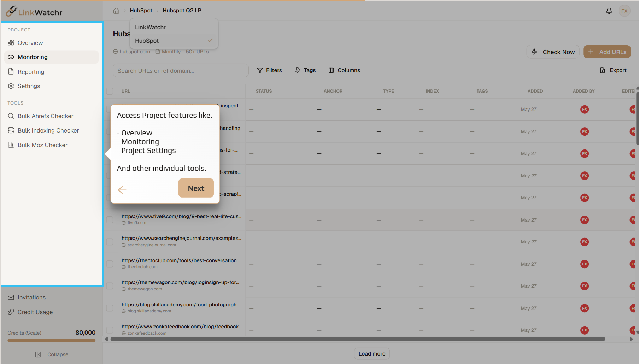Open Bulk Moz Checker tool
The height and width of the screenshot is (364, 639).
pyautogui.click(x=52, y=145)
